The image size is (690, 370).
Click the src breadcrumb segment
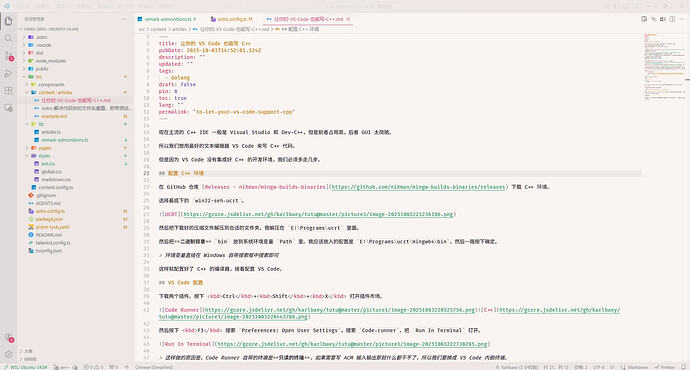tap(142, 29)
